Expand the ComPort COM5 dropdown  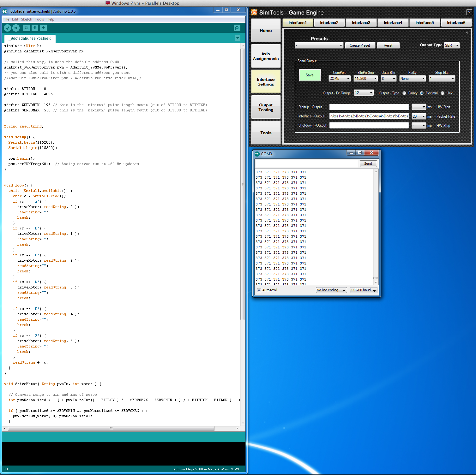pos(340,79)
